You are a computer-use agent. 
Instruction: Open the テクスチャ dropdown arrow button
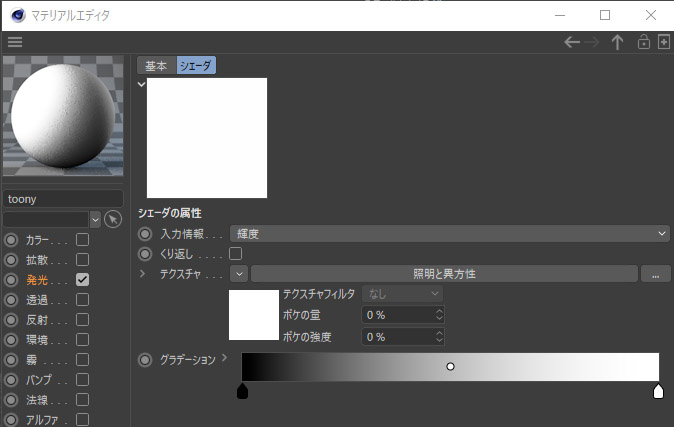pyautogui.click(x=239, y=273)
